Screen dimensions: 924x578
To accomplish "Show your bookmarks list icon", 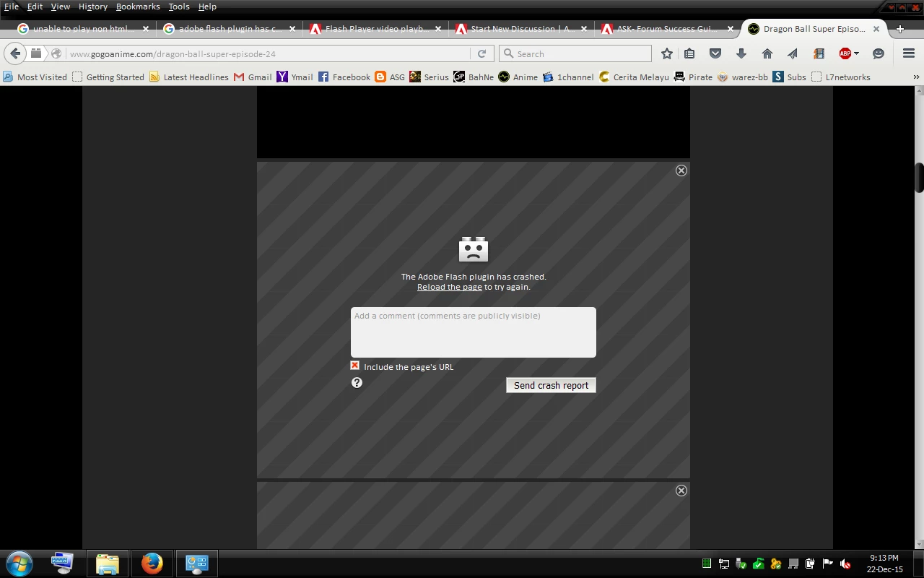I will click(689, 53).
